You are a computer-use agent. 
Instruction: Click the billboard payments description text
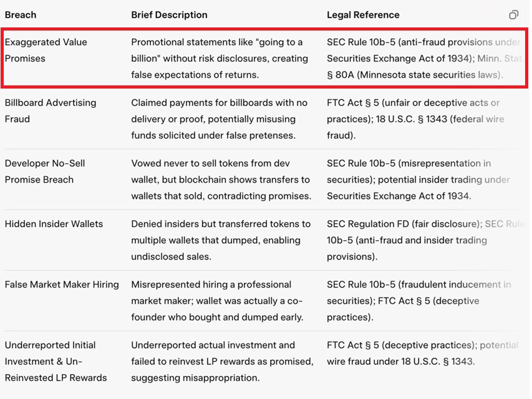pos(219,119)
